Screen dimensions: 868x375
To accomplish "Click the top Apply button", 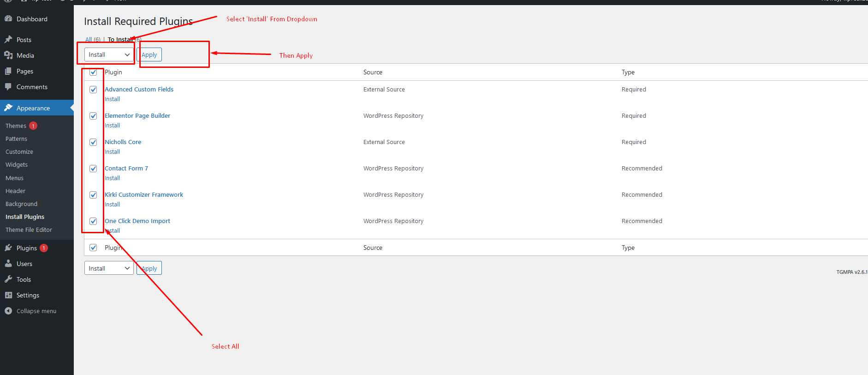I will [x=149, y=54].
